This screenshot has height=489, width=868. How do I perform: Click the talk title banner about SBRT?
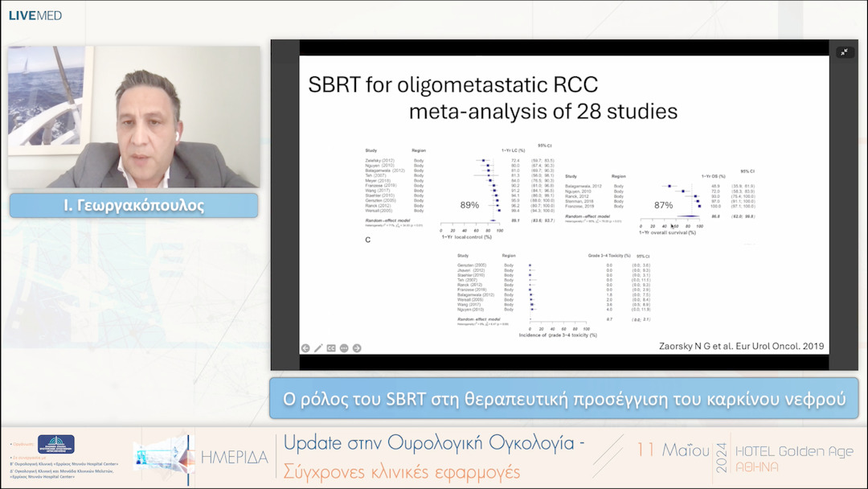click(x=565, y=398)
